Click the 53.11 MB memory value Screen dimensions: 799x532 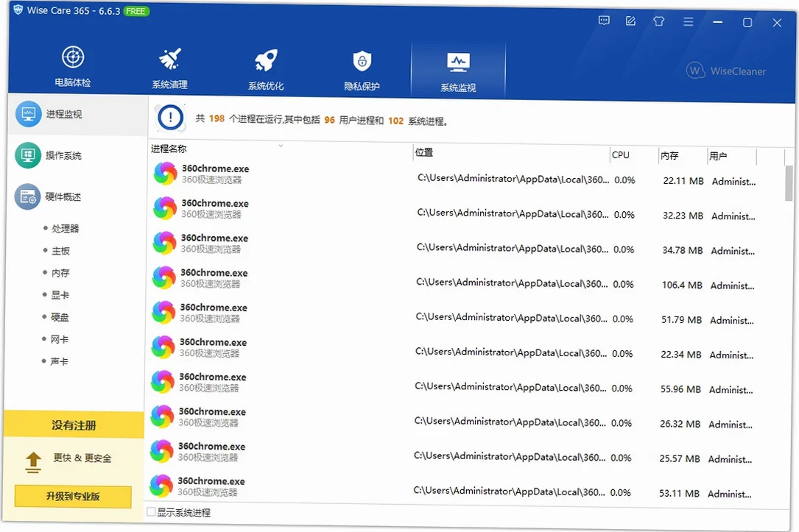[x=679, y=493]
